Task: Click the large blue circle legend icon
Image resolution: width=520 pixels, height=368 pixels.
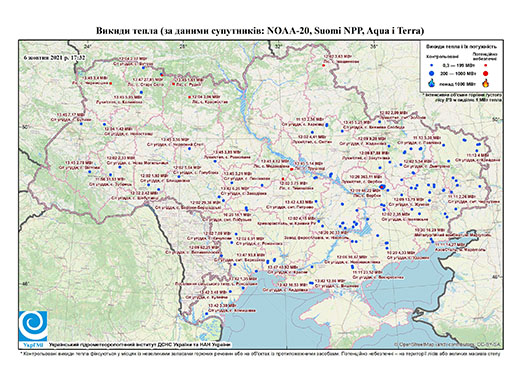Action: (432, 73)
